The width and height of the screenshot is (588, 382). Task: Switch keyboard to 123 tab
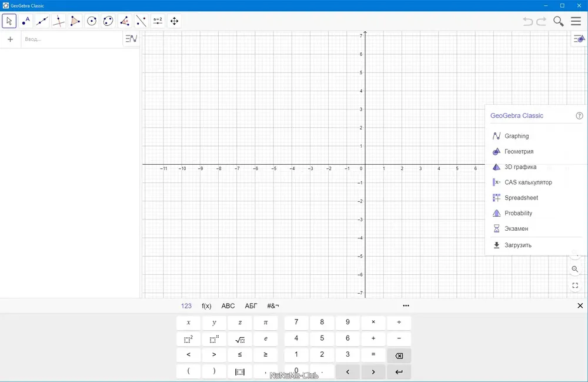coord(186,306)
